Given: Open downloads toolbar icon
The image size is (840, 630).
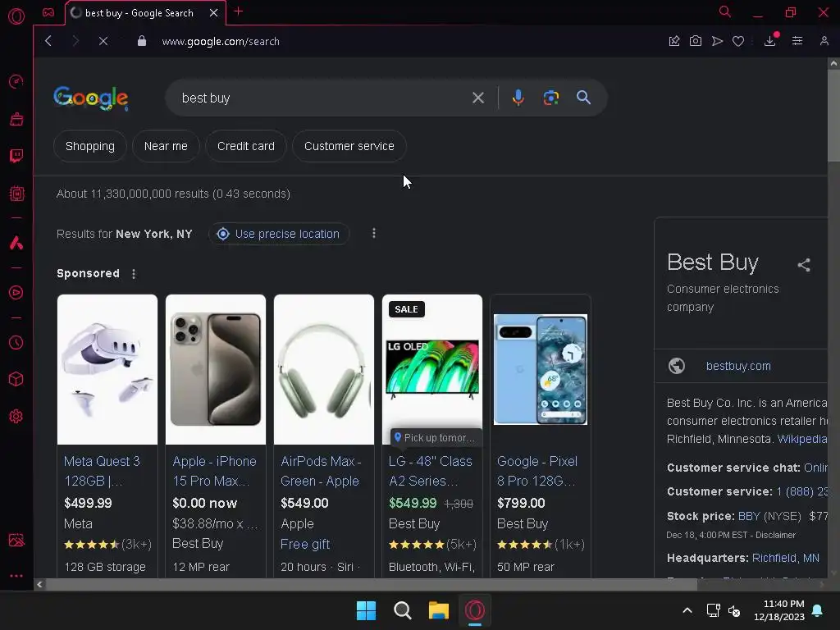Looking at the screenshot, I should (x=770, y=41).
